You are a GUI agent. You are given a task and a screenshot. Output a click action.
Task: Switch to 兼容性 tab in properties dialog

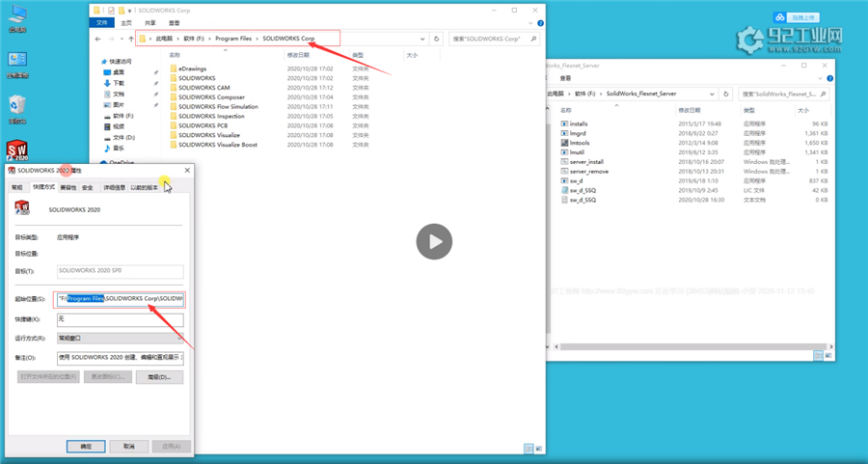(x=68, y=188)
